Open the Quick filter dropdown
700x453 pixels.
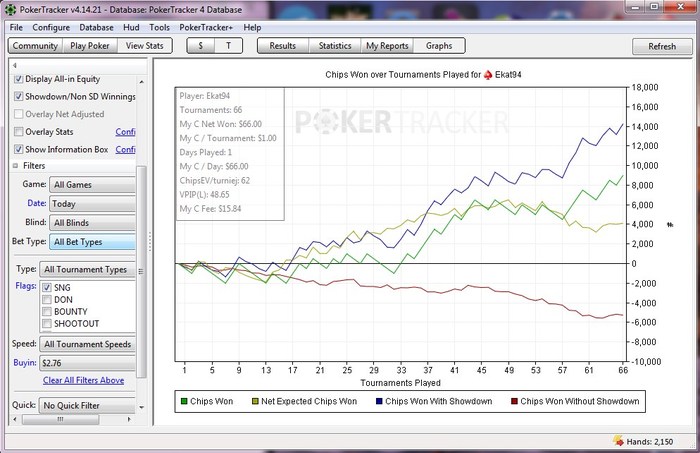click(87, 406)
